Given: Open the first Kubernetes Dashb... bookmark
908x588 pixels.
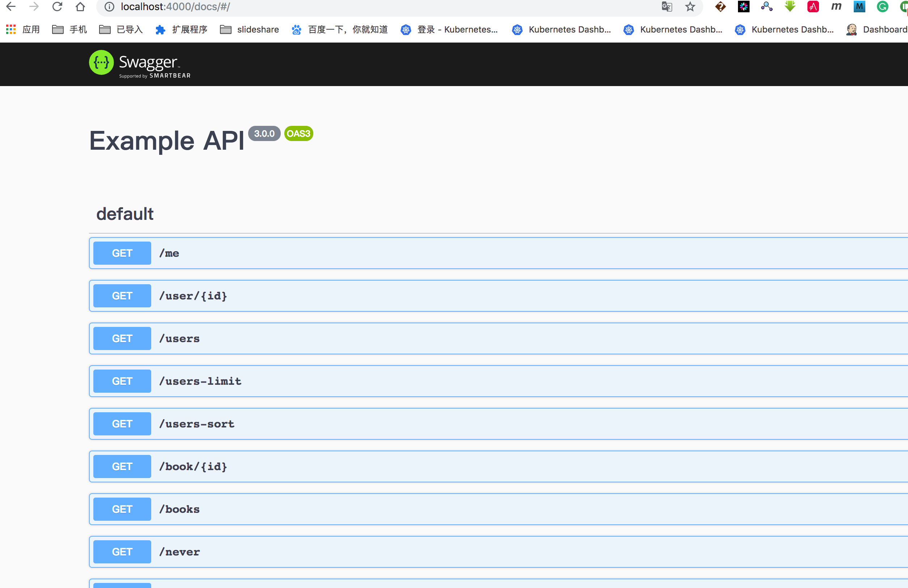Looking at the screenshot, I should coord(561,29).
